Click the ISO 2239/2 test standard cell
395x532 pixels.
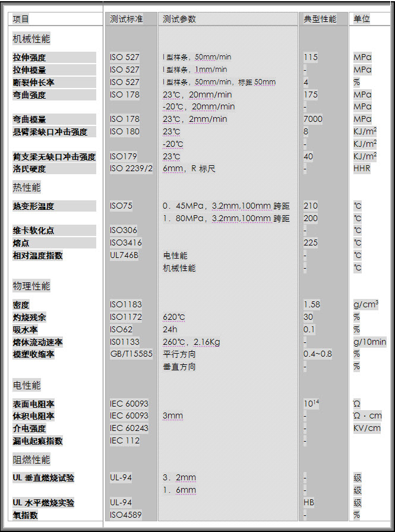tap(131, 169)
